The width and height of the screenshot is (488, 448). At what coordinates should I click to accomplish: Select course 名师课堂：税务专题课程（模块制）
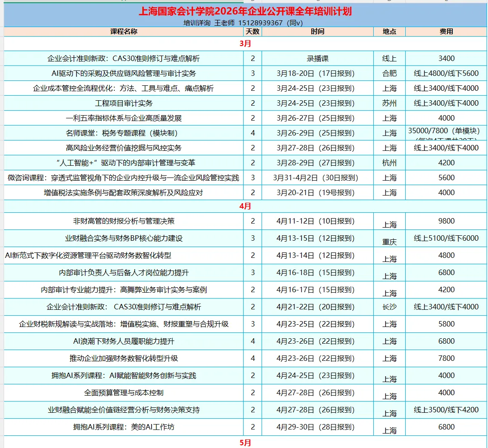tap(123, 133)
